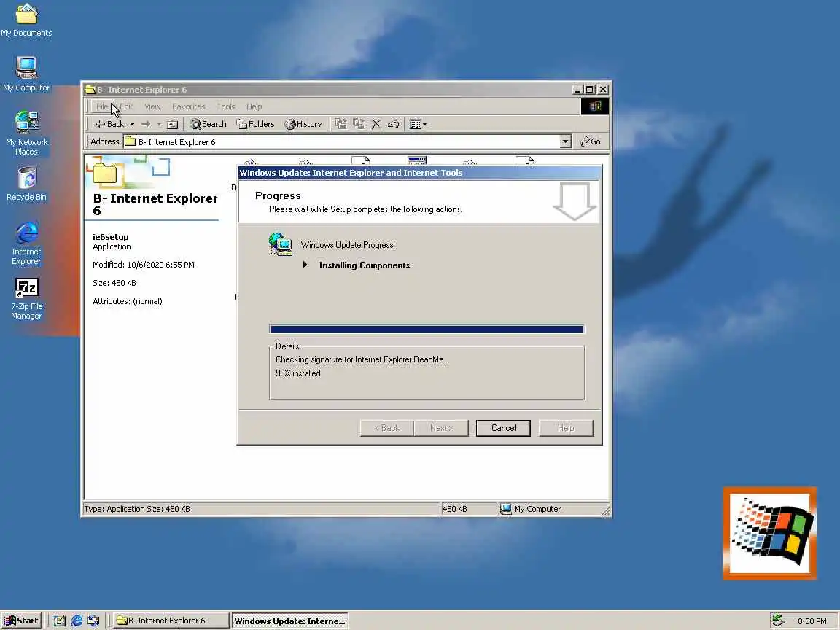840x630 pixels.
Task: Click the taskbar clock showing 8:50 PM
Action: pyautogui.click(x=812, y=621)
